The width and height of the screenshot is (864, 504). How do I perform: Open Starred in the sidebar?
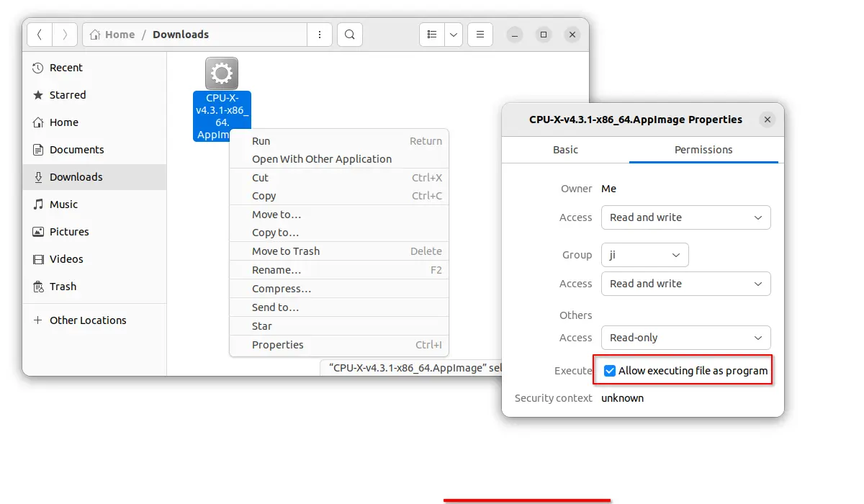[94, 95]
